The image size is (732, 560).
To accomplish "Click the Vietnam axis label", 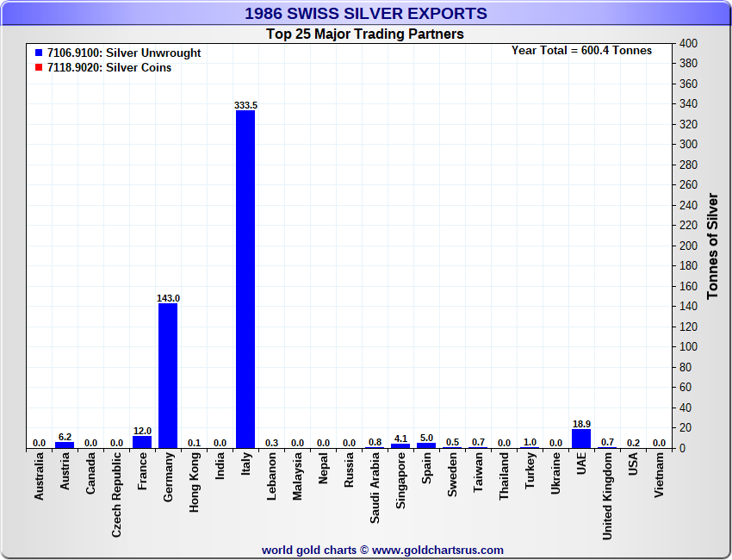I will 659,475.
